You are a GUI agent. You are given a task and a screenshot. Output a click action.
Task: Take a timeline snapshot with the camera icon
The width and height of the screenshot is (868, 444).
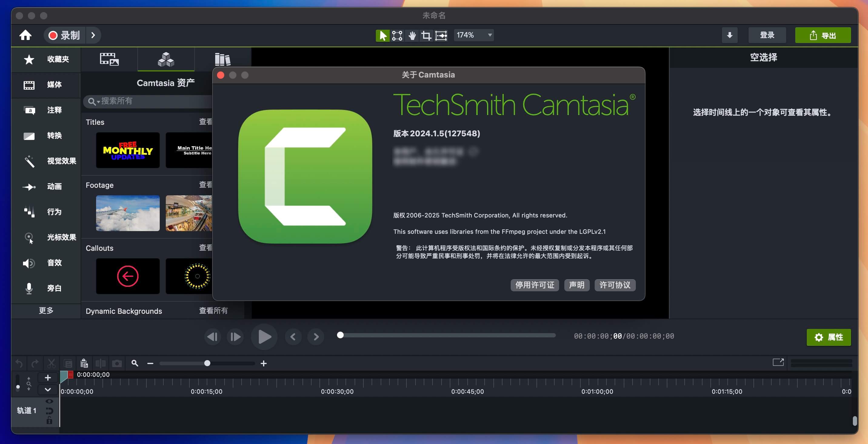click(x=117, y=363)
